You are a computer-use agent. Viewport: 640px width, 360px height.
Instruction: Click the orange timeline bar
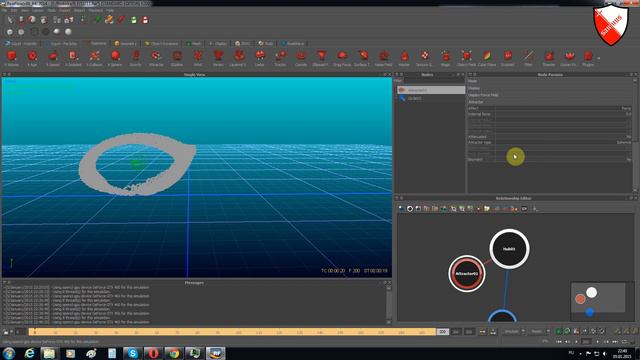pos(232,332)
